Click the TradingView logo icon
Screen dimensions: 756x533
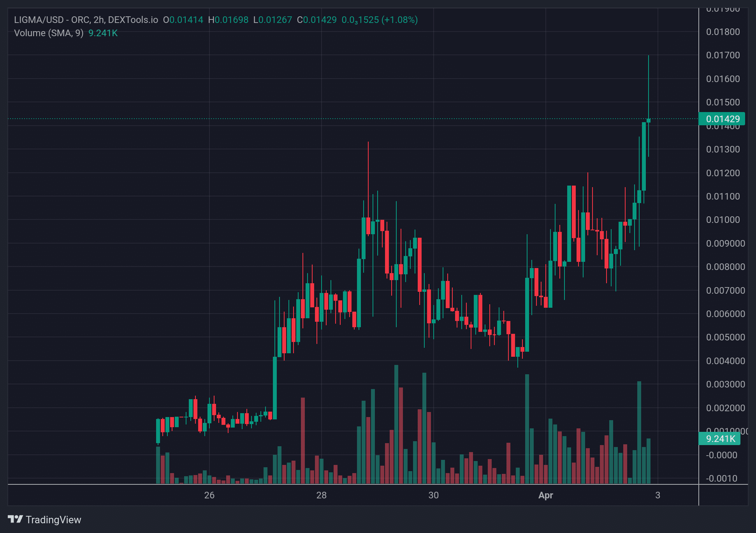[16, 519]
